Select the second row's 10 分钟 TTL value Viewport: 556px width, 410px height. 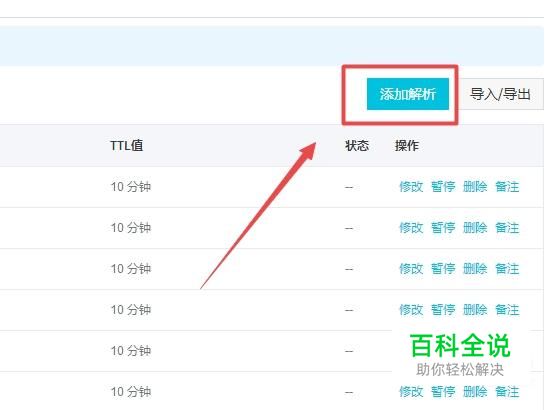click(x=131, y=228)
